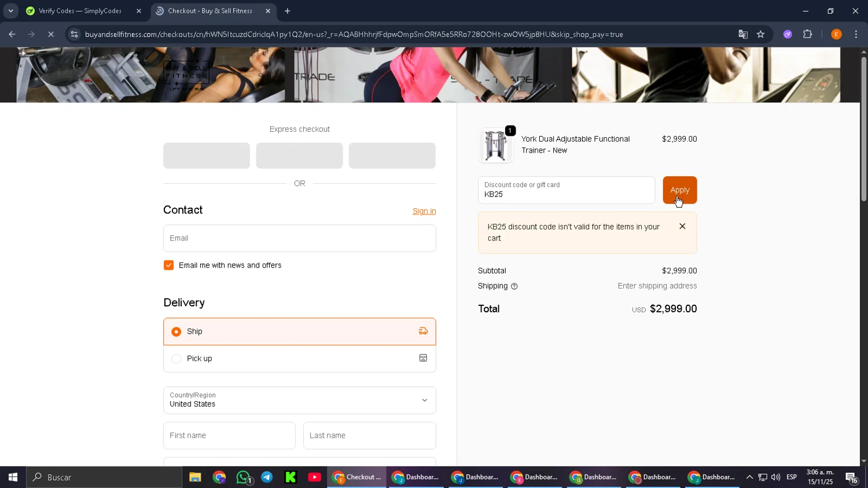Go back to the previous page
Image resolution: width=868 pixels, height=488 pixels.
pos(12,34)
